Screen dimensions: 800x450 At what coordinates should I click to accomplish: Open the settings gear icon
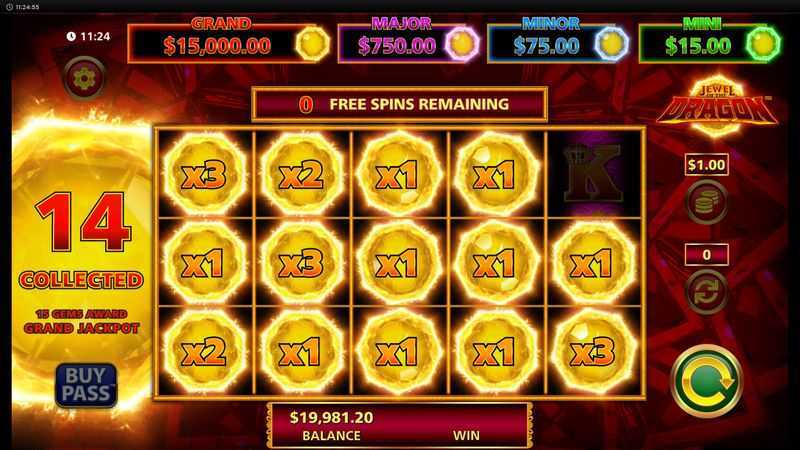[84, 78]
